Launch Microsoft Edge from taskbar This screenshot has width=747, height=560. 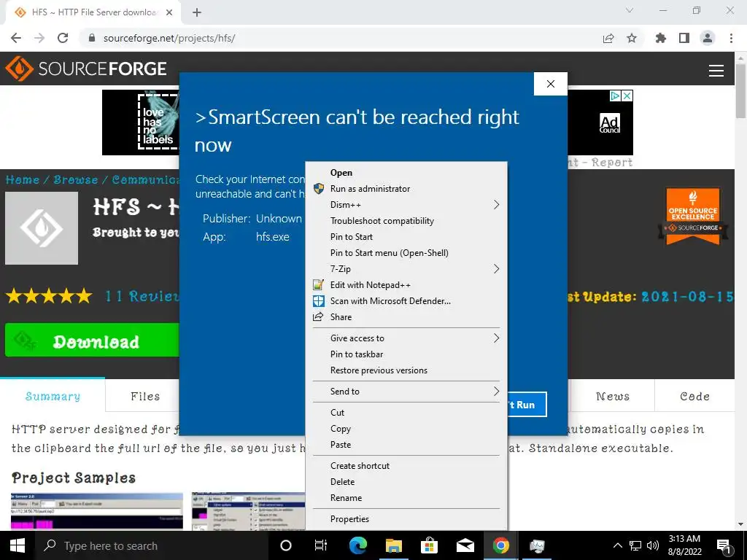click(357, 545)
